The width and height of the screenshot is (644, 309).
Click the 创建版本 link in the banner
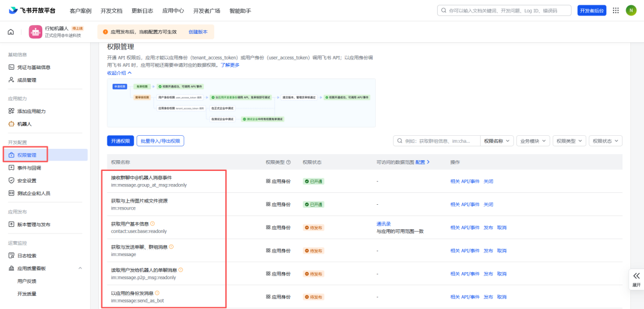pyautogui.click(x=198, y=32)
